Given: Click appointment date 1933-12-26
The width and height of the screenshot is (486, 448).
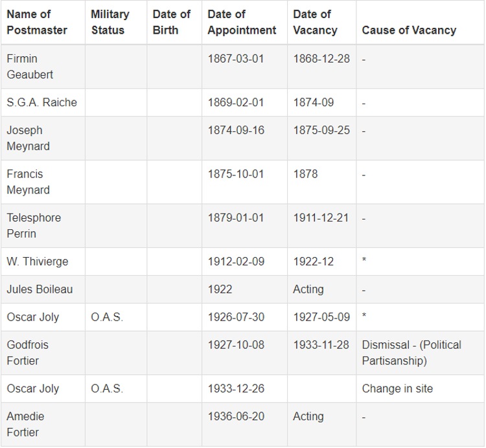Looking at the screenshot, I should click(x=236, y=388).
